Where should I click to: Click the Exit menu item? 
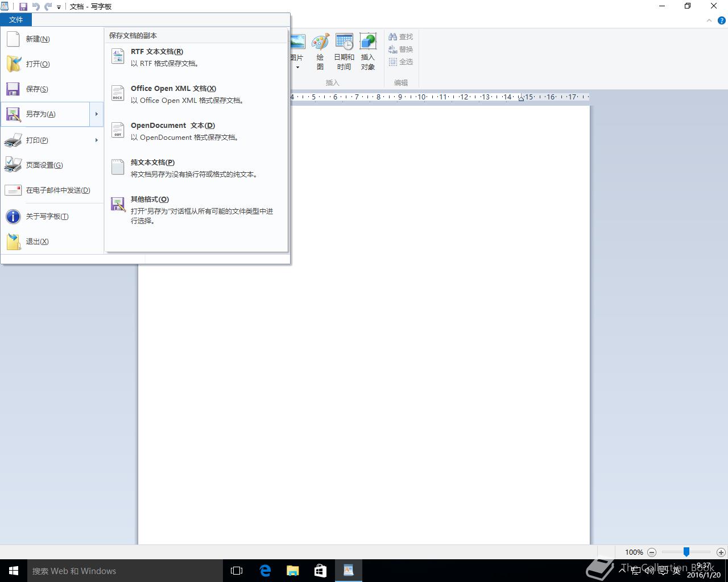pyautogui.click(x=52, y=242)
